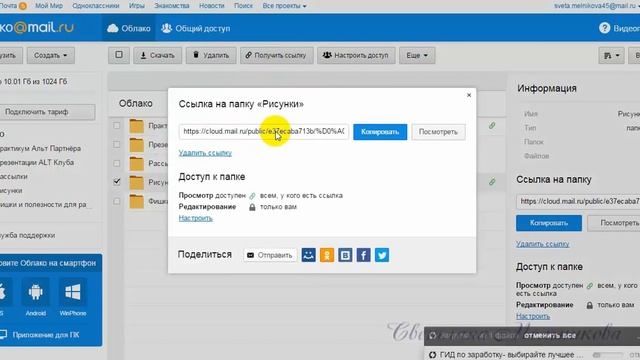Click Новости in top navigation
The image size is (640, 360).
click(x=212, y=6)
